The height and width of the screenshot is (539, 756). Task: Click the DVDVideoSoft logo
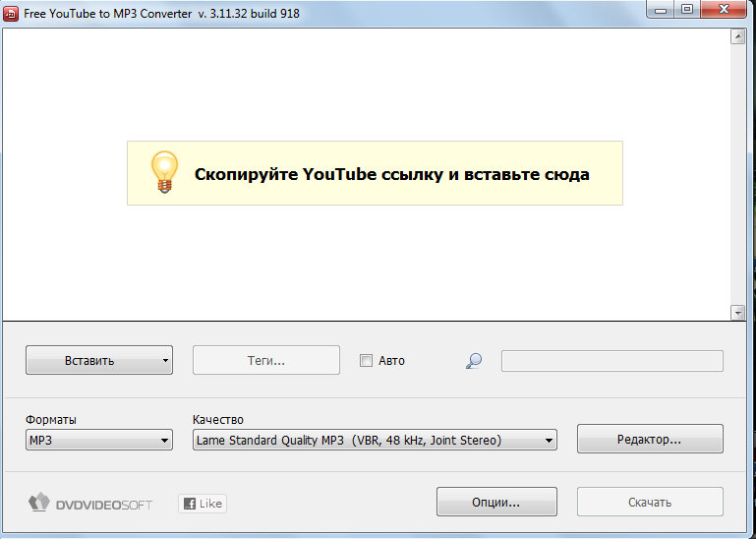[x=90, y=503]
